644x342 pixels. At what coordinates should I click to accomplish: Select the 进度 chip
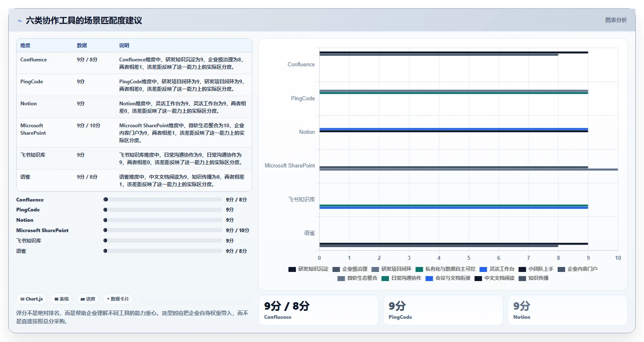[88, 299]
